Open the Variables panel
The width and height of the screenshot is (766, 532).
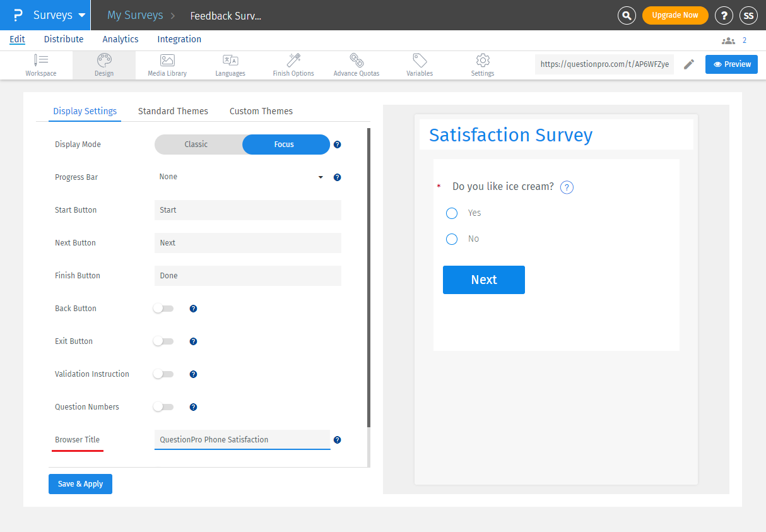[x=419, y=64]
